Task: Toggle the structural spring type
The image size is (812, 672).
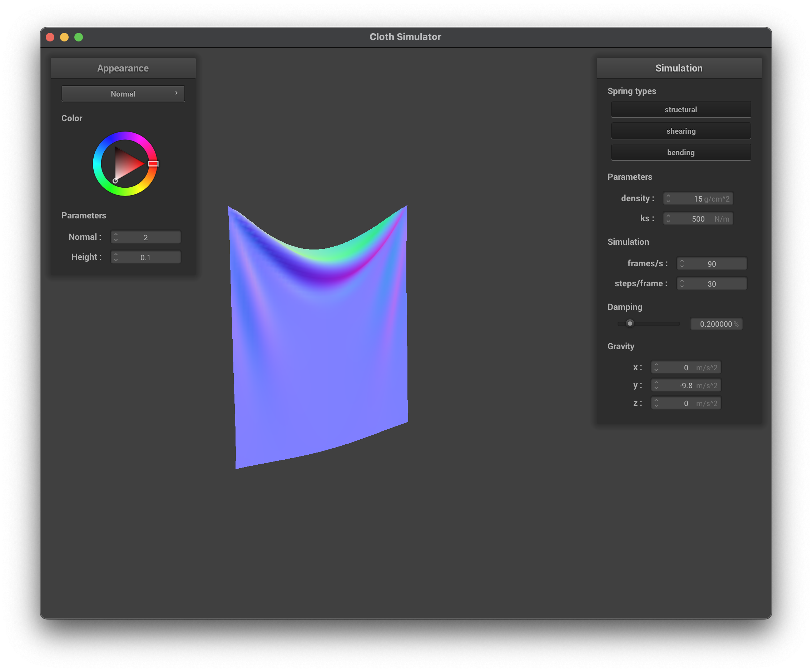Action: 680,109
